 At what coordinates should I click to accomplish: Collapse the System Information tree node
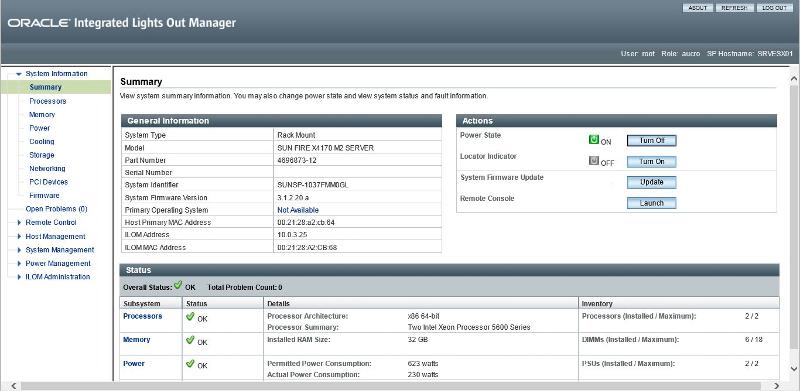[x=19, y=74]
